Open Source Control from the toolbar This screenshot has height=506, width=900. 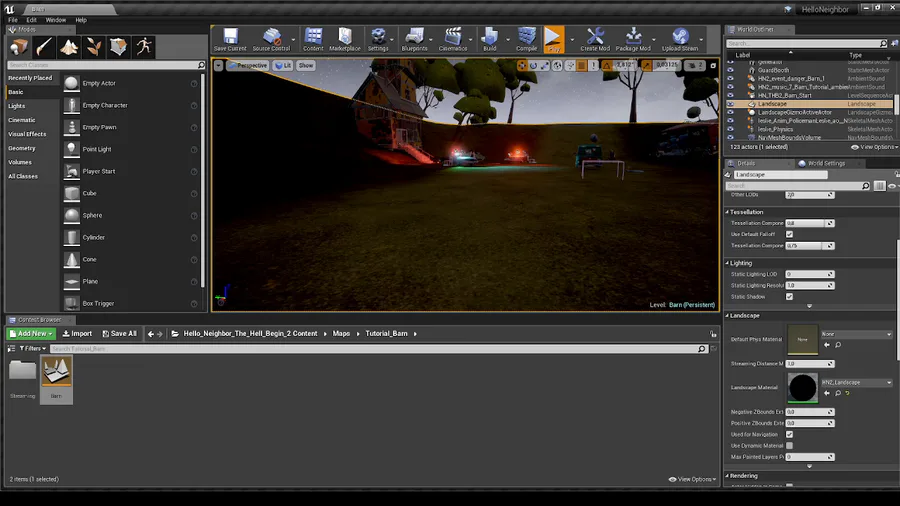[271, 39]
